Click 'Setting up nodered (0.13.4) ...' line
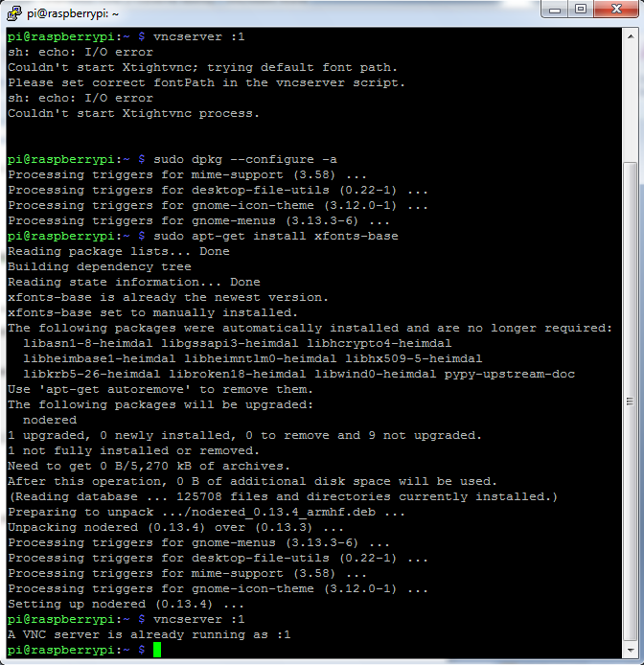The height and width of the screenshot is (665, 644). (126, 604)
